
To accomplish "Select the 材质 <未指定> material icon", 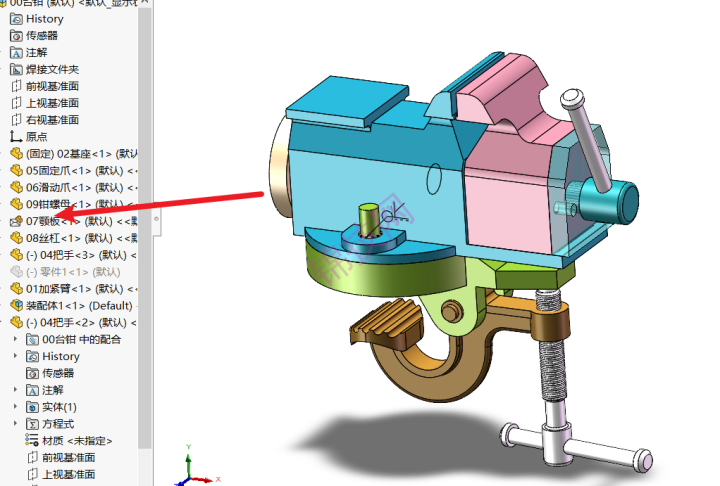I will point(32,441).
